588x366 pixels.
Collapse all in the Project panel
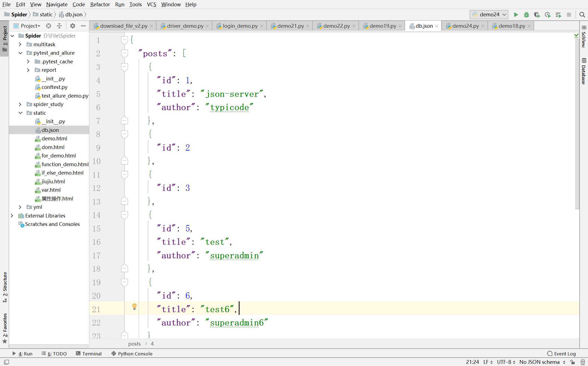tap(59, 26)
